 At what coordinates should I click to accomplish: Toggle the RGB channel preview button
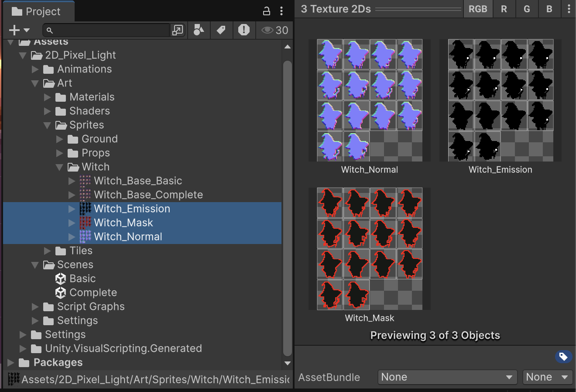click(478, 9)
